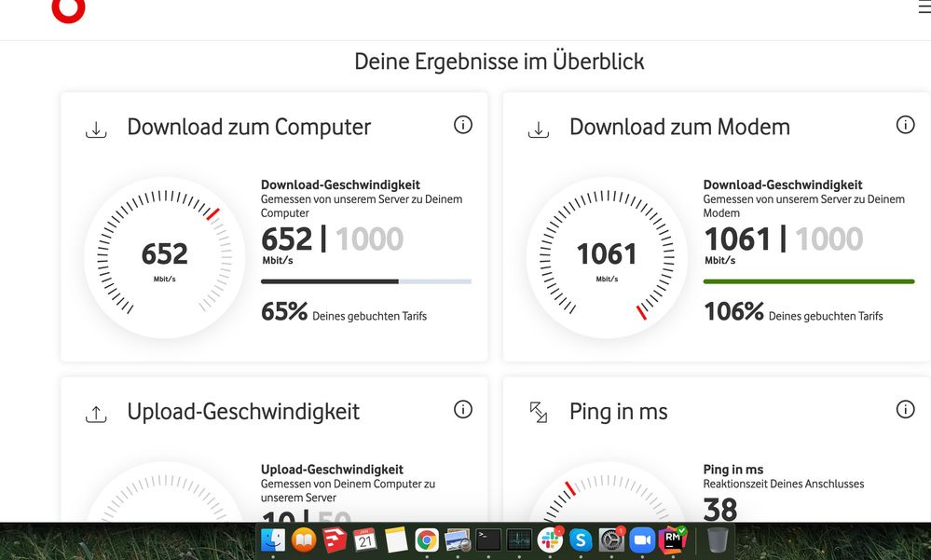Screen dimensions: 931x560
Task: Click the '1061 | 1000' value in the Modem card
Action: 783,239
